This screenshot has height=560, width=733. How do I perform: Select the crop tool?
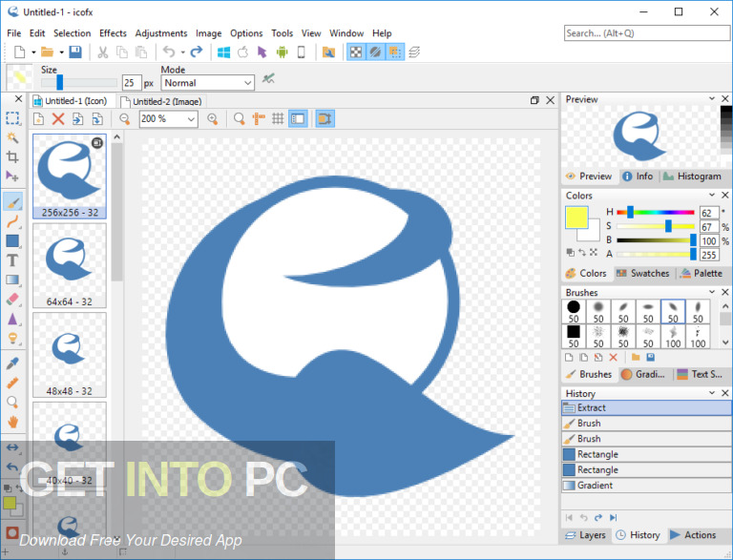point(12,156)
